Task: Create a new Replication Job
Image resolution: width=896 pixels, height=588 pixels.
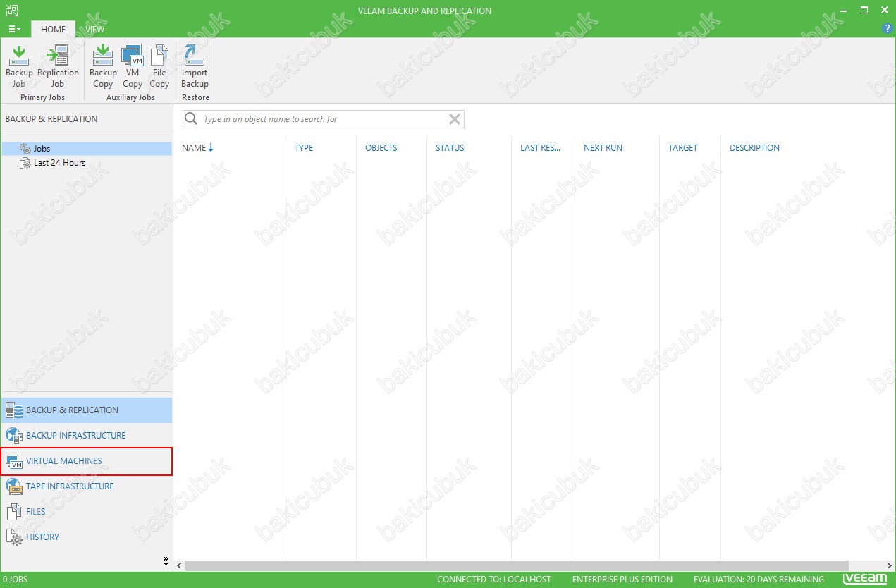Action: pos(58,66)
